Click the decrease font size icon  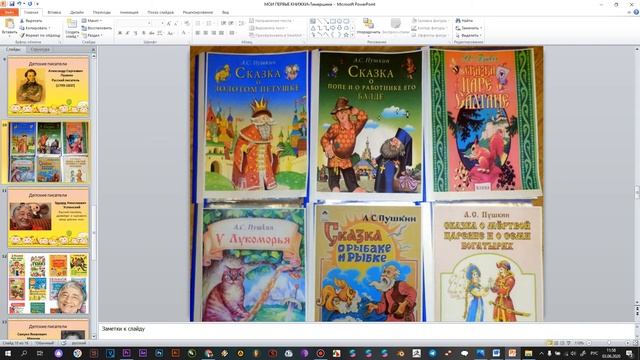click(176, 23)
